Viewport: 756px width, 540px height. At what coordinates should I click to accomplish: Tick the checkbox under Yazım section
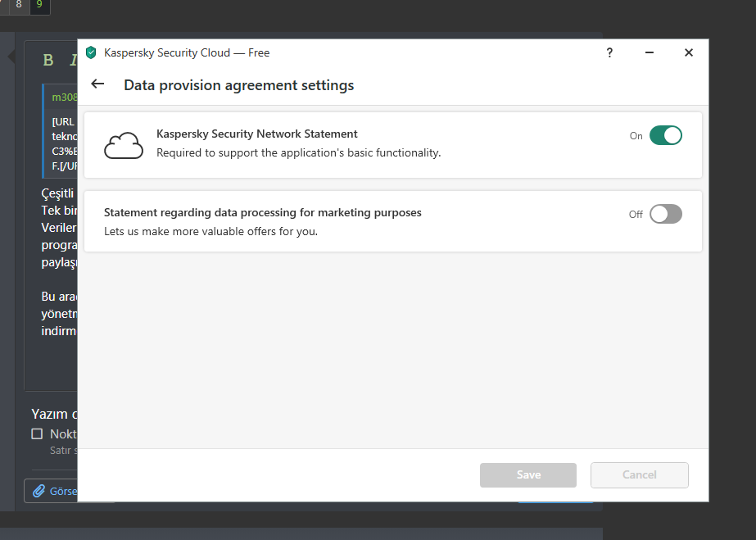37,433
